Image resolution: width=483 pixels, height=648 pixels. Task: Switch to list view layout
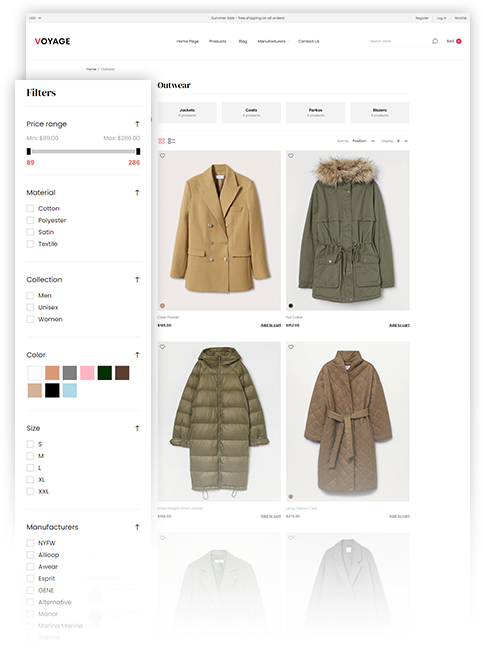[x=171, y=141]
